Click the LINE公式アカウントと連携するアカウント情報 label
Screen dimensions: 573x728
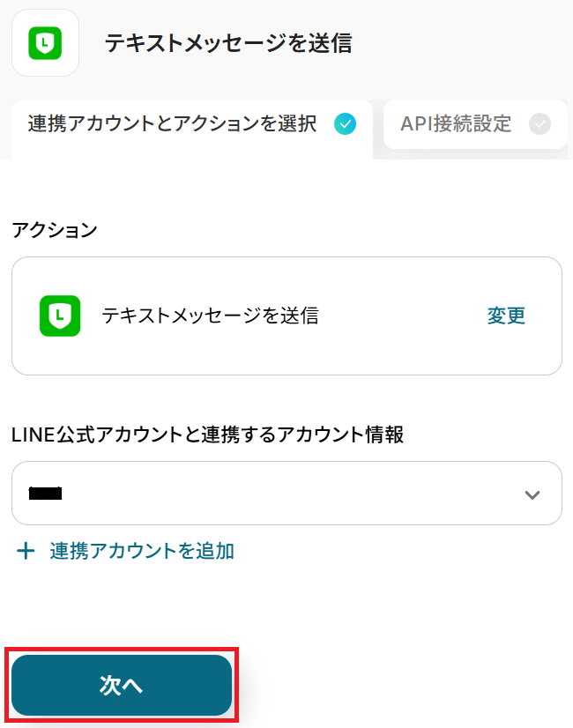click(208, 434)
